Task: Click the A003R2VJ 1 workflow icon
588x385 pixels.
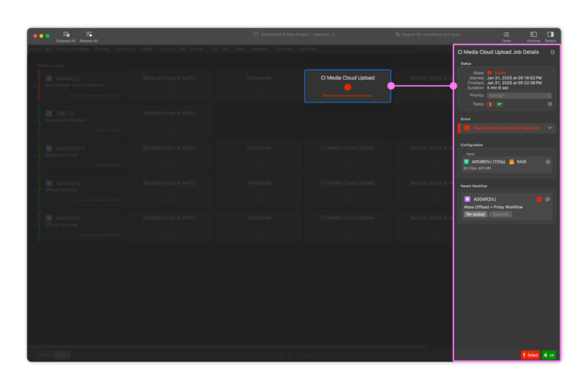Action: pos(49,148)
